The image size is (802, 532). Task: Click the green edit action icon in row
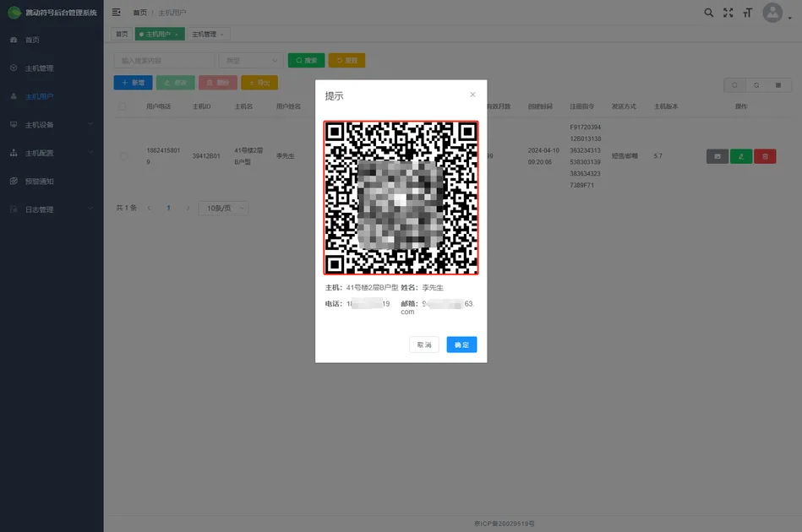[741, 156]
